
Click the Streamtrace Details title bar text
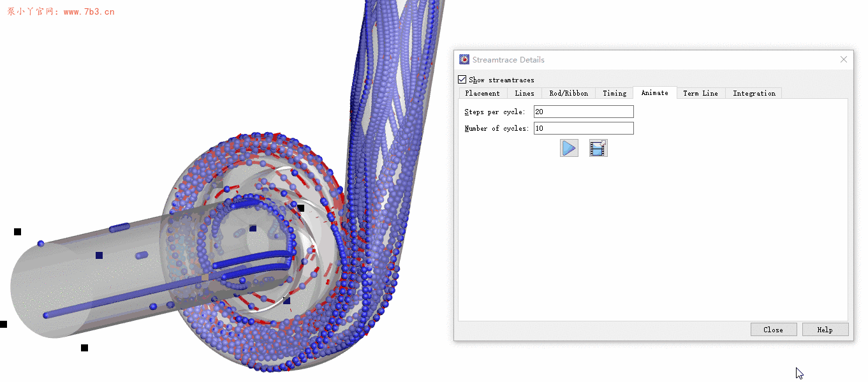(x=508, y=59)
